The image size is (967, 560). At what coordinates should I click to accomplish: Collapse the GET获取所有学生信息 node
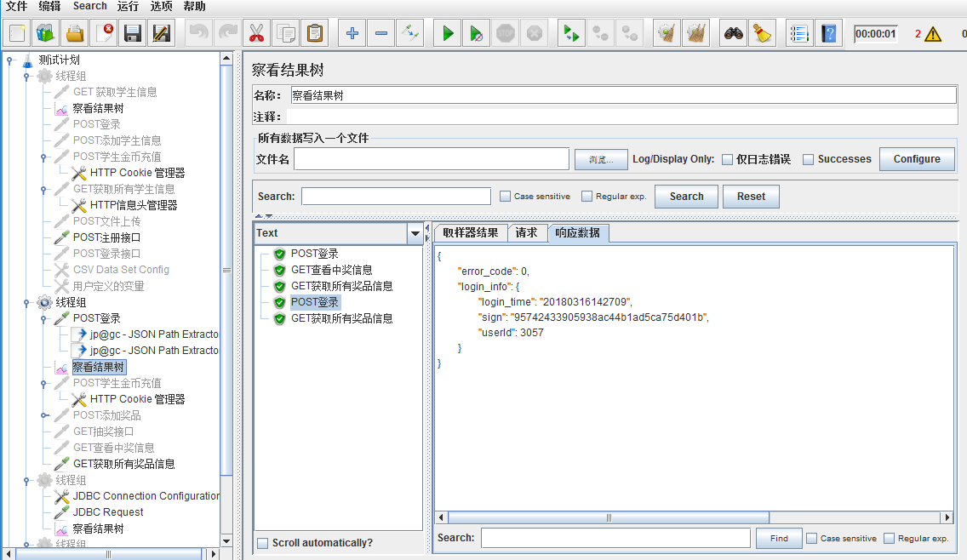click(43, 189)
